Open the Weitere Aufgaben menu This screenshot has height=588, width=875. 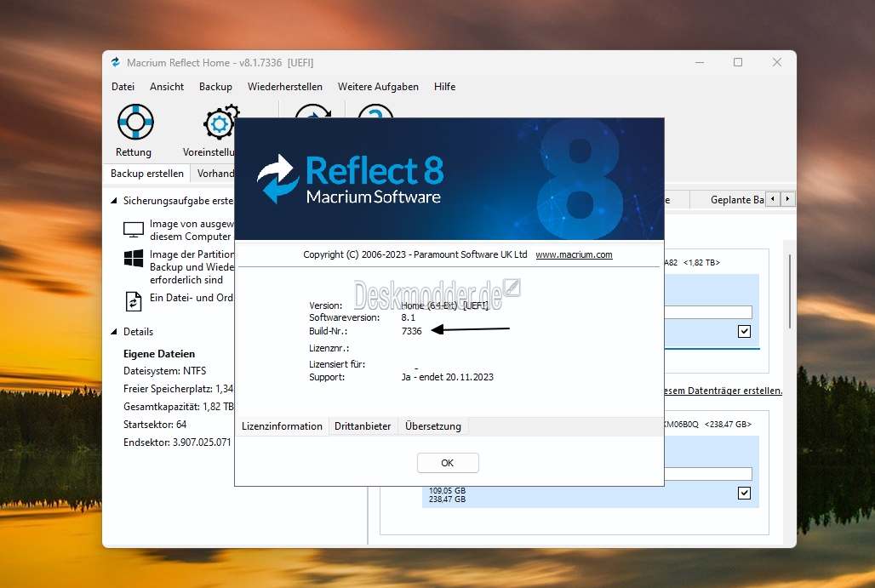click(378, 87)
